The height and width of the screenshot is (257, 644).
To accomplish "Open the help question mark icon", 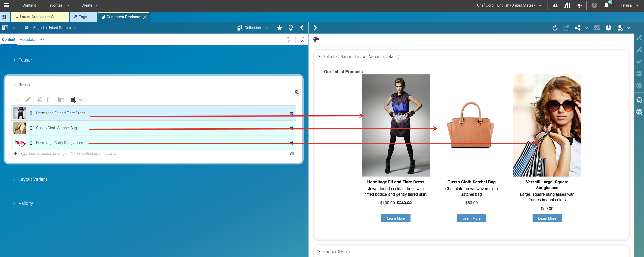I will 594,5.
